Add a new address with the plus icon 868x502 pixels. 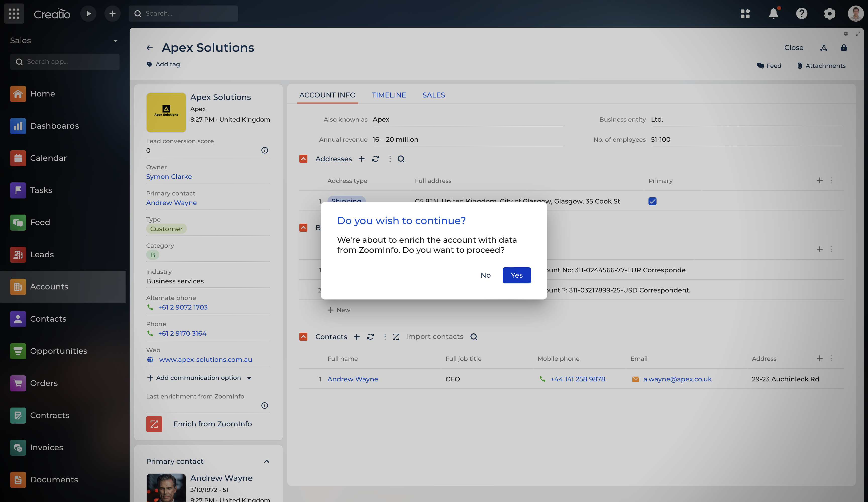(361, 159)
